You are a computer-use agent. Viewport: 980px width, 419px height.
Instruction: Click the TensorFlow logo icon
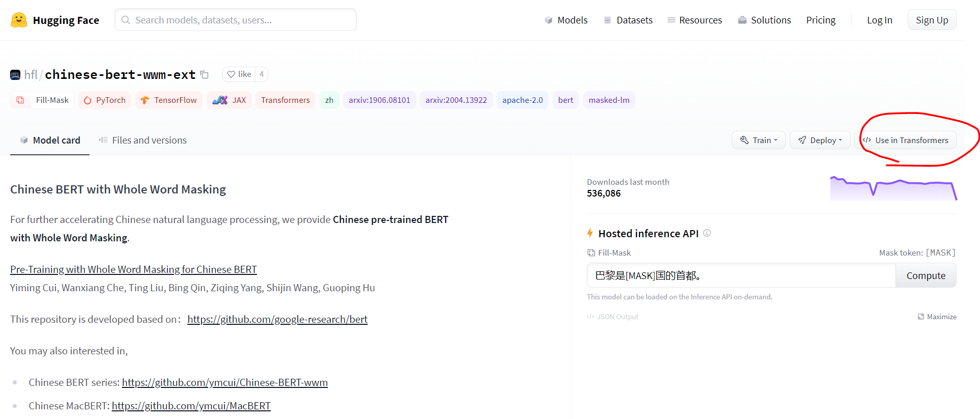tap(145, 100)
